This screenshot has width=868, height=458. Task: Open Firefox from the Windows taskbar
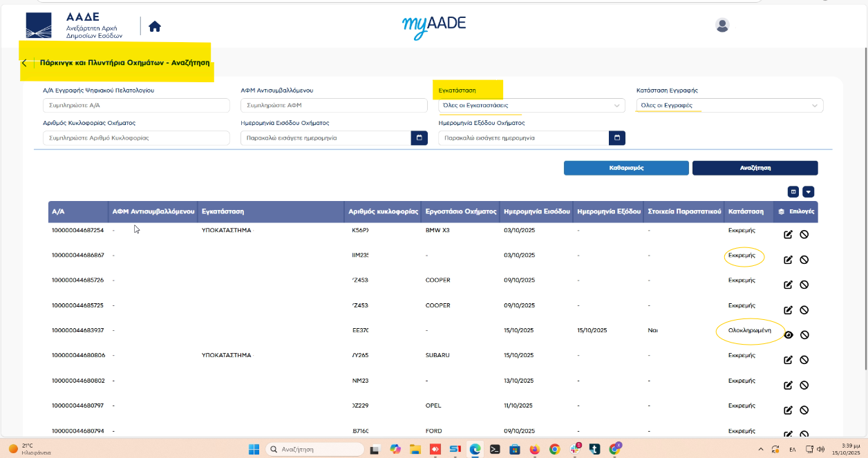(x=534, y=449)
